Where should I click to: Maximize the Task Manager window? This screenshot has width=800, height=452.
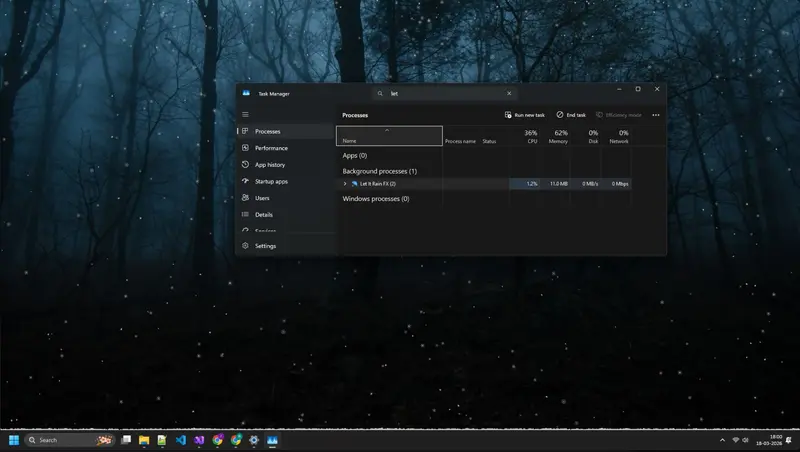[x=638, y=89]
